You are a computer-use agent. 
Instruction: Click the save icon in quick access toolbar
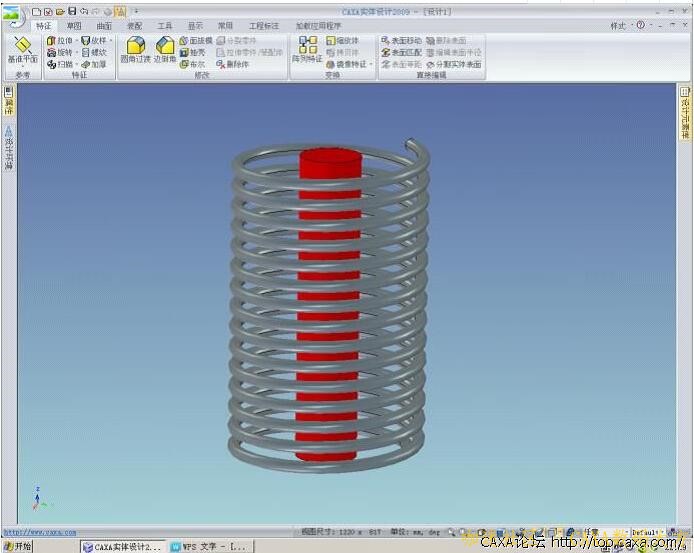[x=72, y=11]
